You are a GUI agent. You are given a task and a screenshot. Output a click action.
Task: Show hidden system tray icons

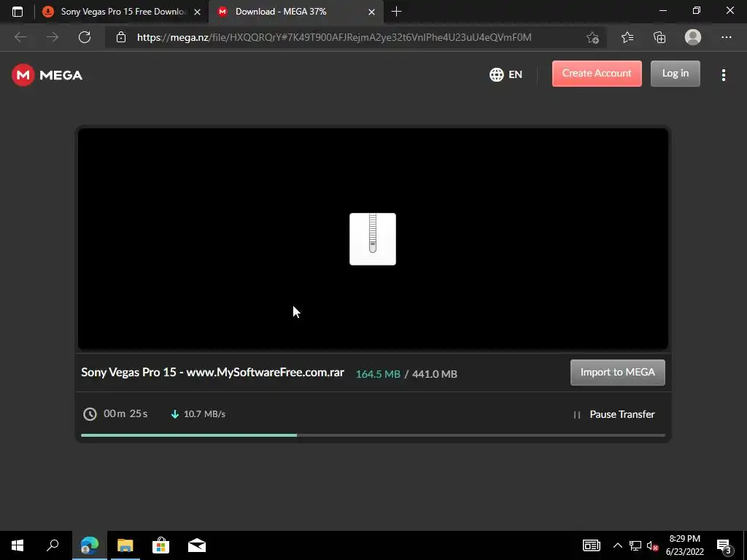click(617, 545)
